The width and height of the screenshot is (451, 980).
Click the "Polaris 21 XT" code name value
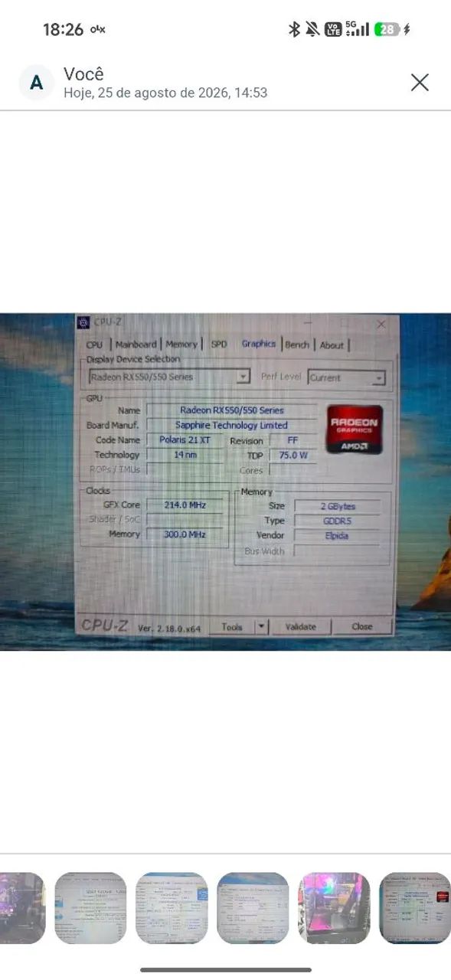[x=185, y=440]
